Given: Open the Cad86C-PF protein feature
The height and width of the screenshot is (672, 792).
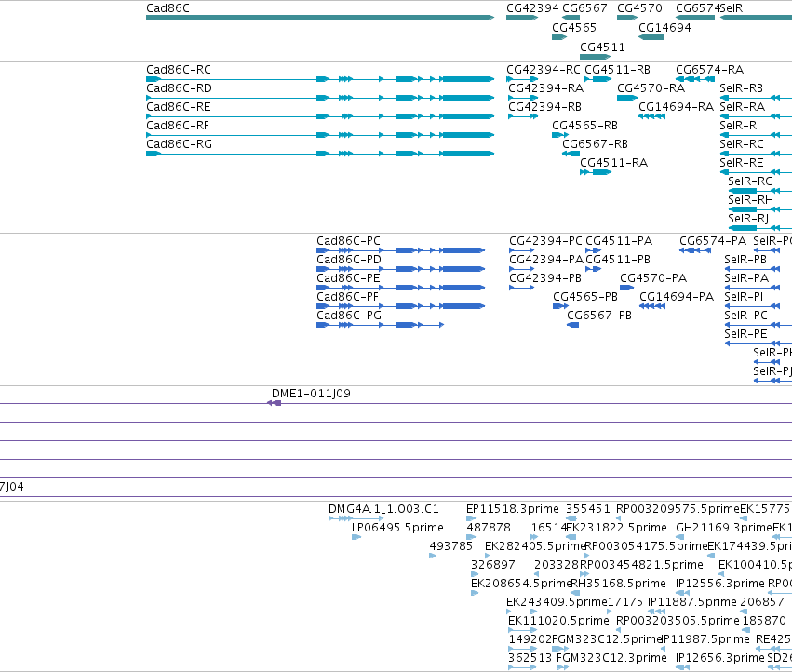Looking at the screenshot, I should [x=400, y=306].
